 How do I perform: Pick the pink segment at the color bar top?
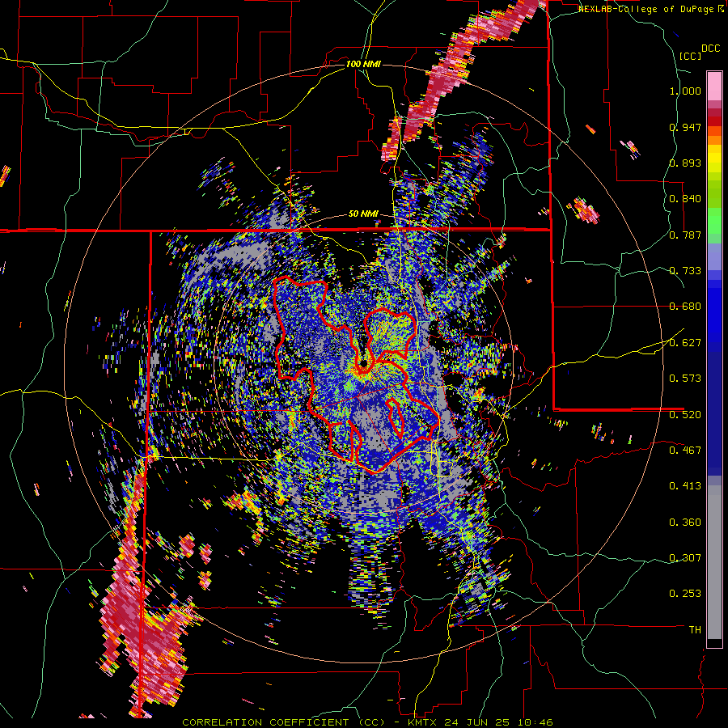pyautogui.click(x=714, y=86)
